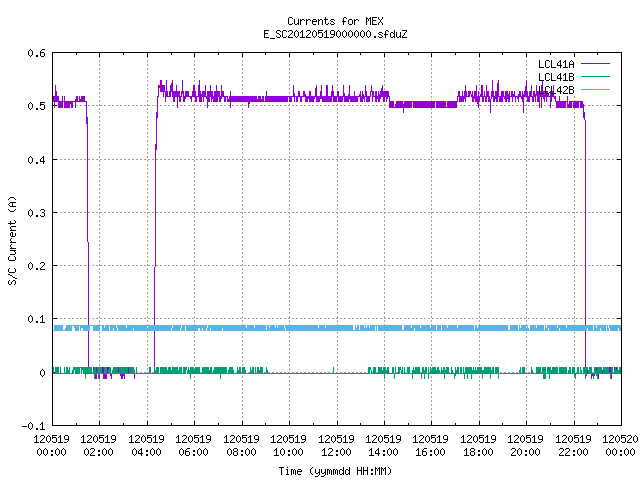Click the 120520 00:00 x-axis tick label
640x480 pixels.
620,445
